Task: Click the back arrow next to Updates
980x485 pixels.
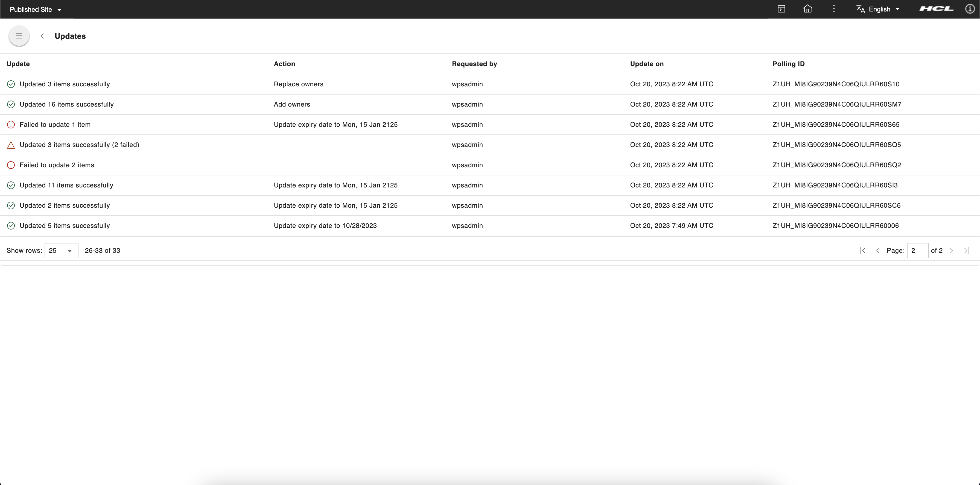Action: [44, 36]
